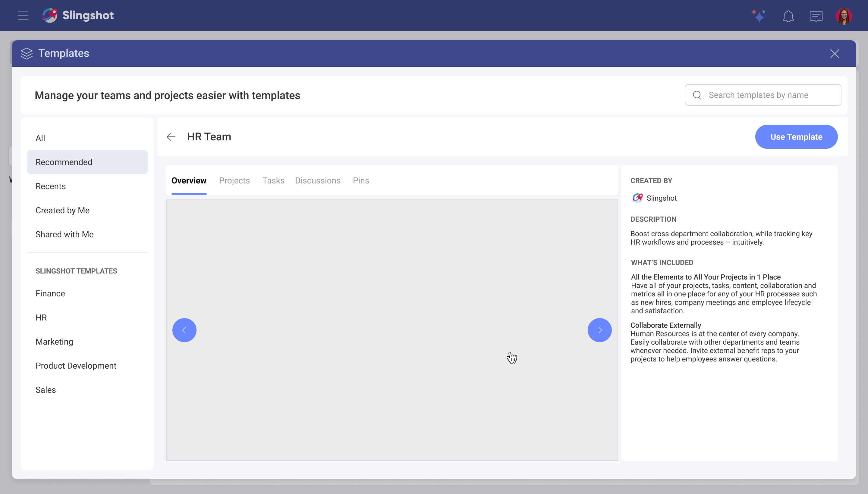Close the Templates dialog
This screenshot has height=494, width=868.
pyautogui.click(x=835, y=54)
